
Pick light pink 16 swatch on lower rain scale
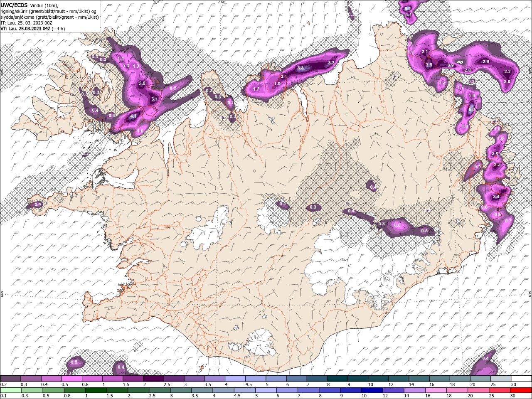pyautogui.click(x=436, y=390)
